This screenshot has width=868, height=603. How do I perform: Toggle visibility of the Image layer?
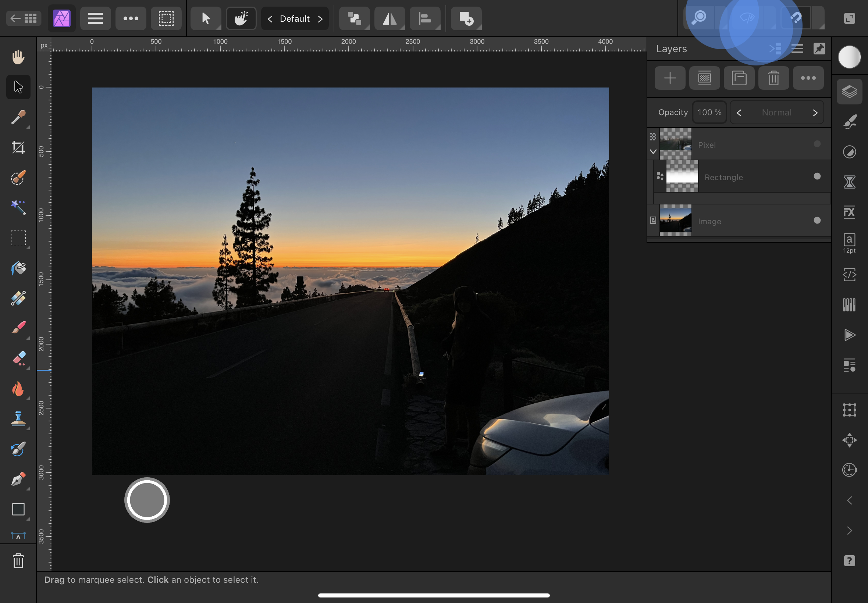(x=817, y=220)
